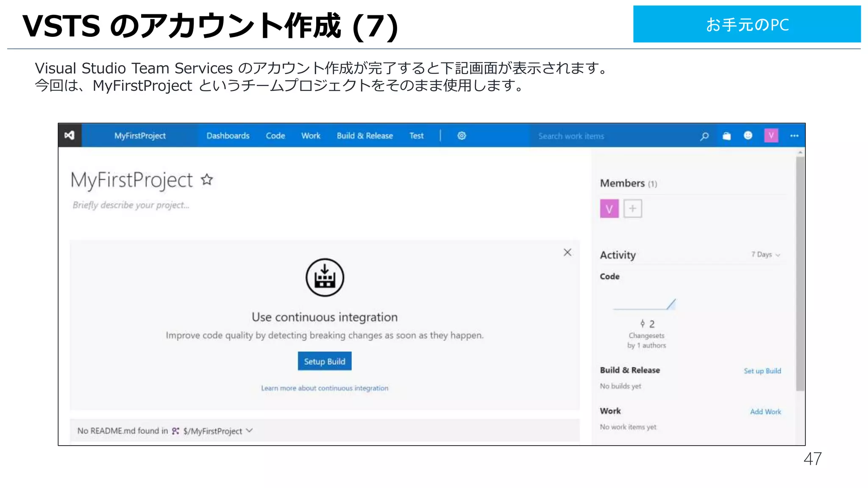The image size is (868, 488).
Task: Open the settings gear icon in navbar
Action: point(462,136)
